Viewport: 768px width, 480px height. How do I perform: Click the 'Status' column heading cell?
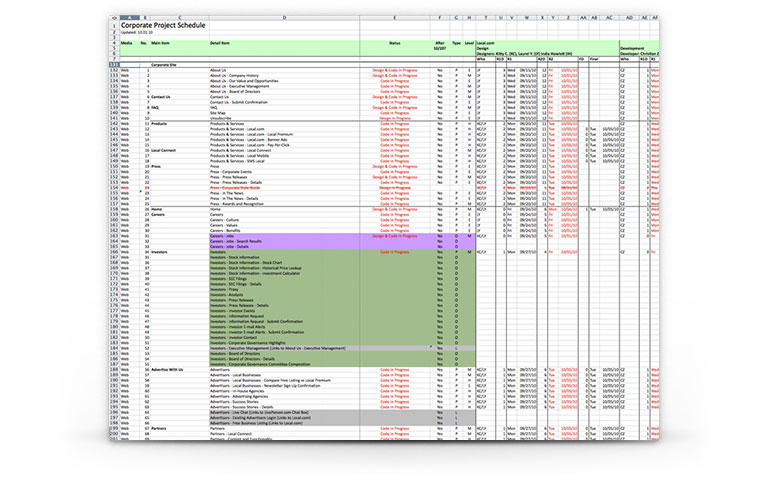pyautogui.click(x=394, y=43)
